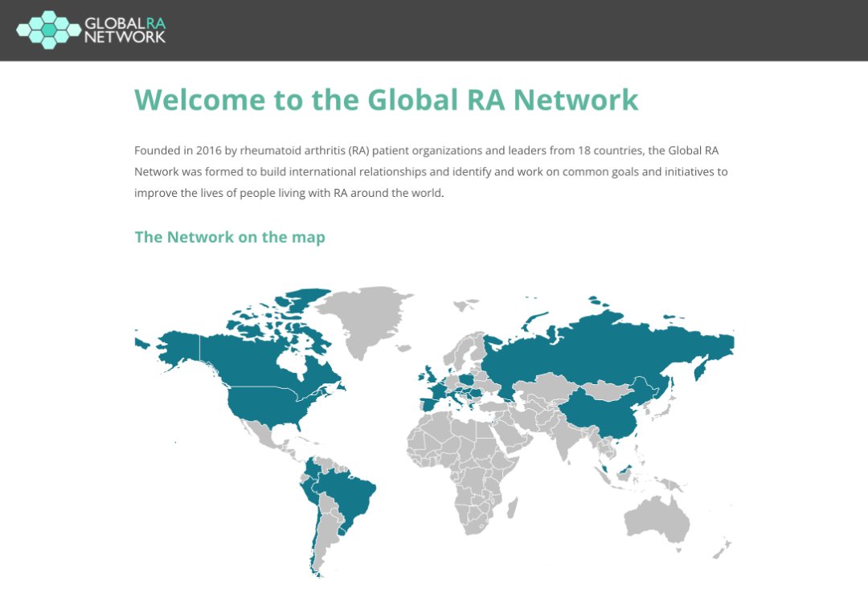The height and width of the screenshot is (601, 868).
Task: Select the 'Welcome to the Global RA Network' heading
Action: pyautogui.click(x=387, y=100)
